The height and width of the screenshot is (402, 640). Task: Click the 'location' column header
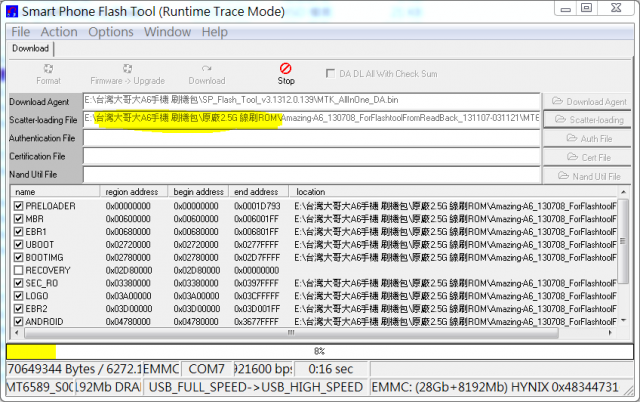pyautogui.click(x=453, y=191)
